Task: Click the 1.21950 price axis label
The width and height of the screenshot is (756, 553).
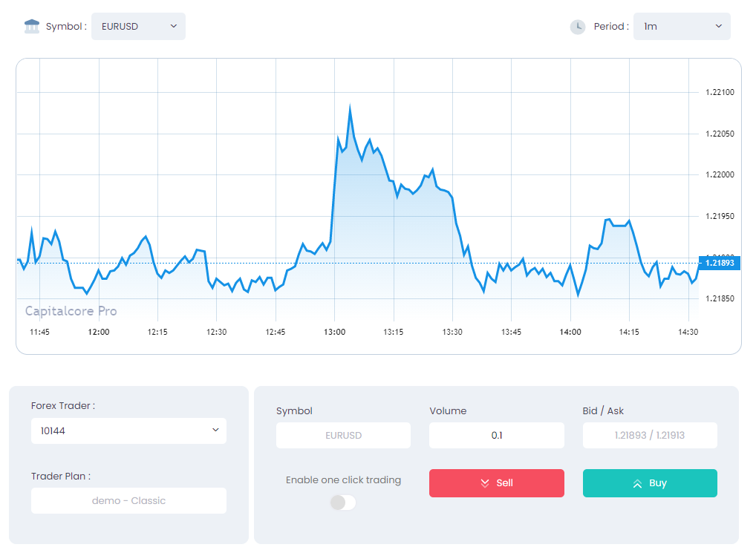Action: click(x=720, y=216)
